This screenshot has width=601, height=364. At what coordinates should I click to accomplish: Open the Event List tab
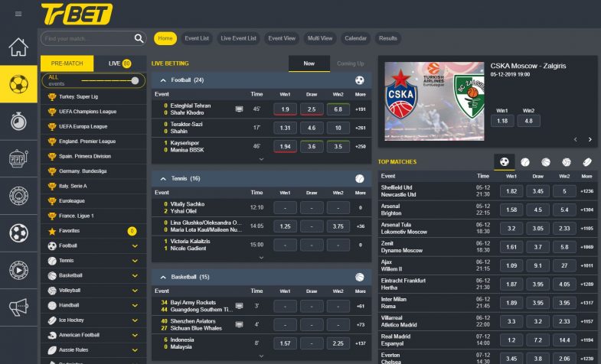point(197,38)
